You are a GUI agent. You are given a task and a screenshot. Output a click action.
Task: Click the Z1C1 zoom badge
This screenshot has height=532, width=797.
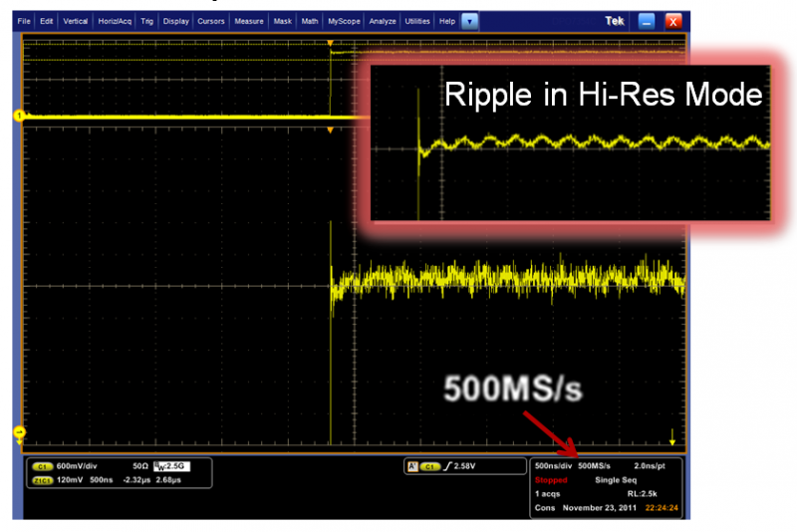click(43, 479)
